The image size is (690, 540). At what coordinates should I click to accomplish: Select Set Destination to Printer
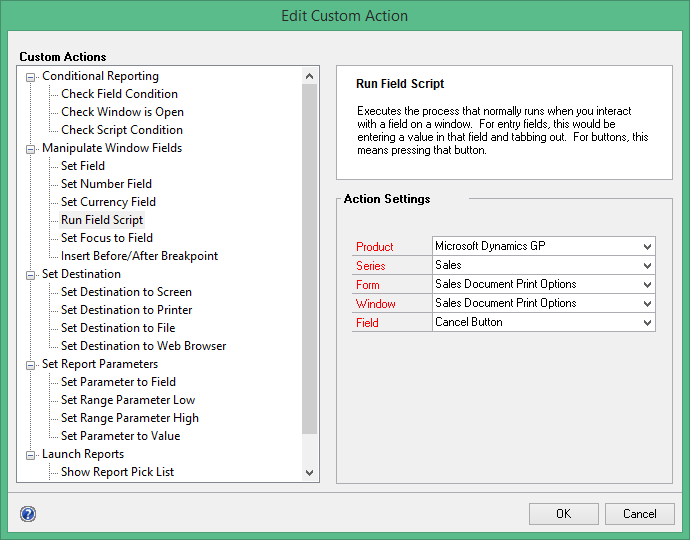pyautogui.click(x=127, y=310)
